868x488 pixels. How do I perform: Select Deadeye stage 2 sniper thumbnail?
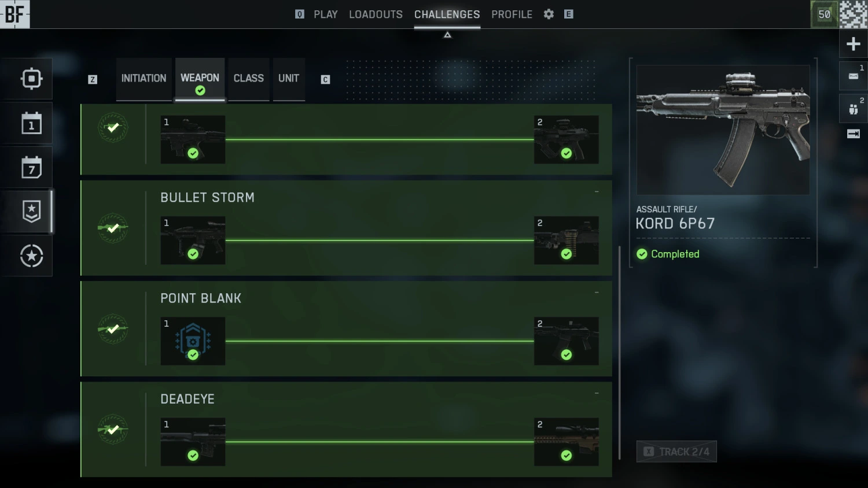coord(566,442)
